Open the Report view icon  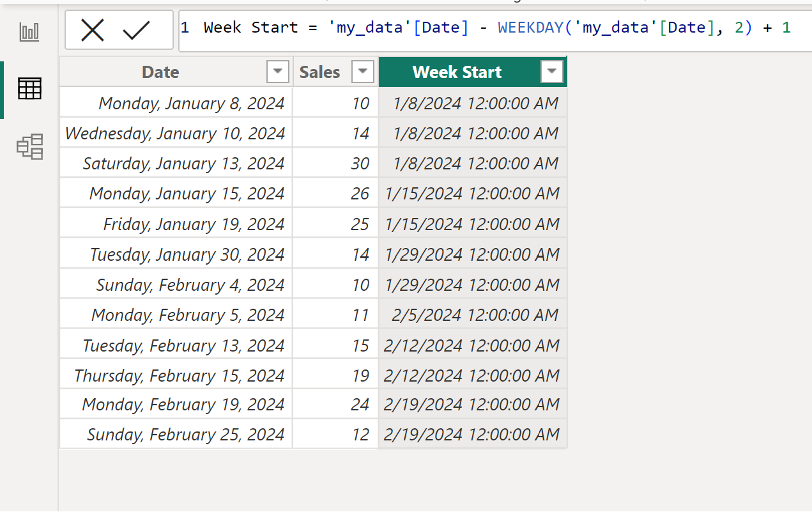click(29, 31)
